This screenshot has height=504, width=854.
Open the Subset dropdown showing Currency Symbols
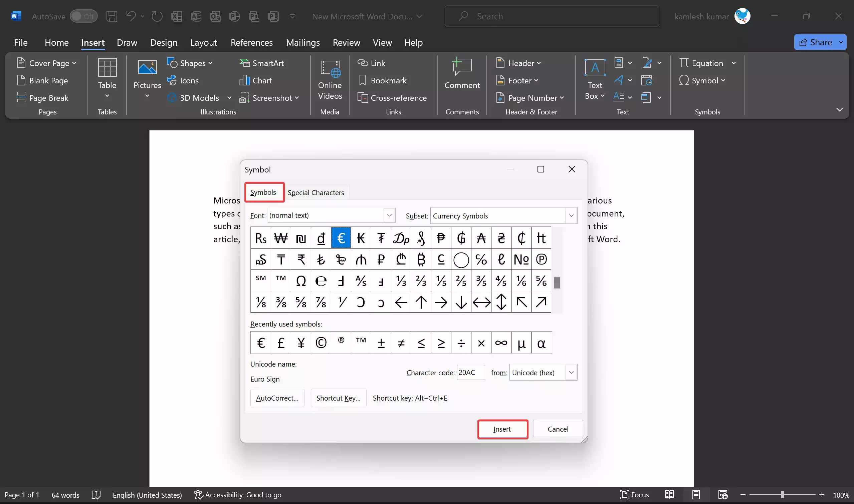571,215
